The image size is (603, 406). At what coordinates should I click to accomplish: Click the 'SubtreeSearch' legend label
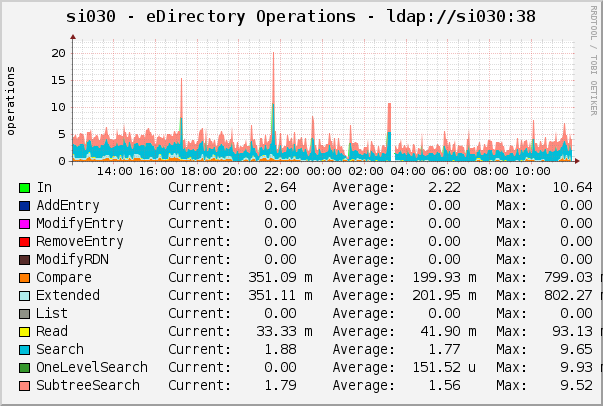coord(88,385)
